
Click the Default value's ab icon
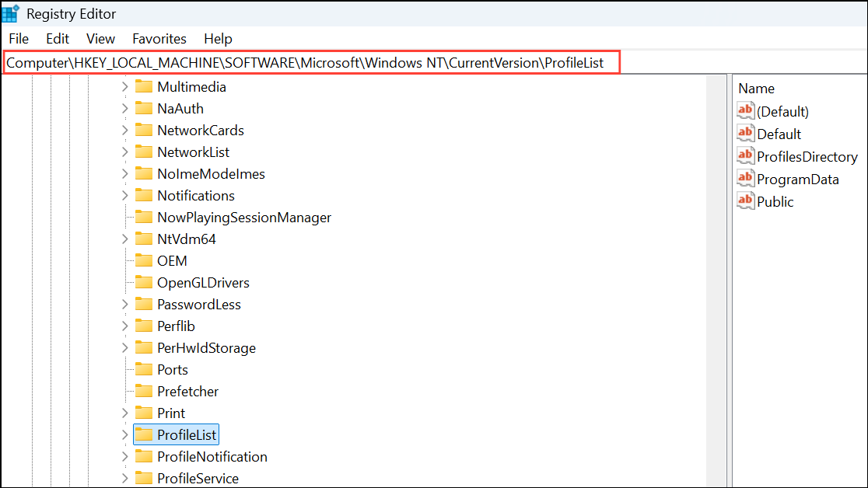746,134
